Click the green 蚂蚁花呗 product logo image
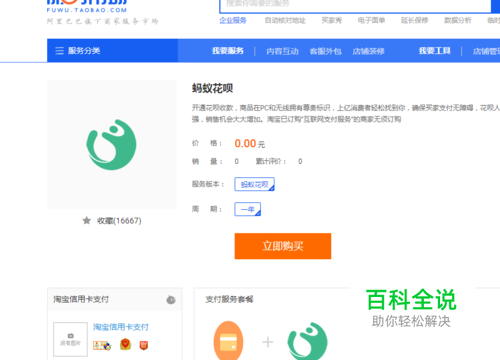Viewport: 500px width, 360px height. point(111,144)
